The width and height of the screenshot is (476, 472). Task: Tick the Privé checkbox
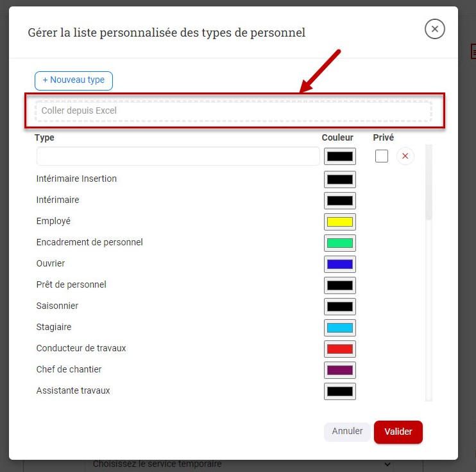381,156
